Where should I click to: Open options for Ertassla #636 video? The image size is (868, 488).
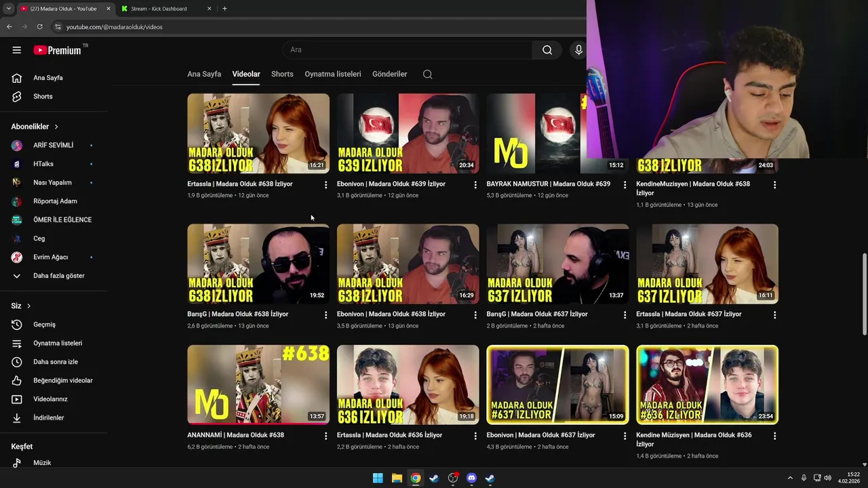(x=475, y=436)
